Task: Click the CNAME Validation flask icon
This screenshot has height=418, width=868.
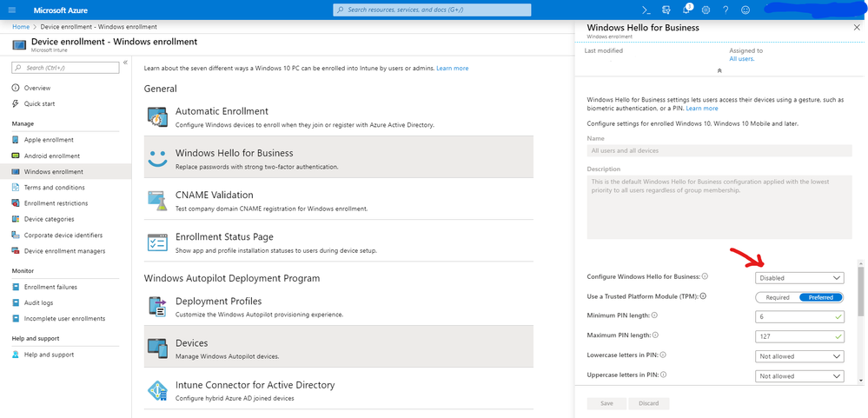Action: [157, 201]
